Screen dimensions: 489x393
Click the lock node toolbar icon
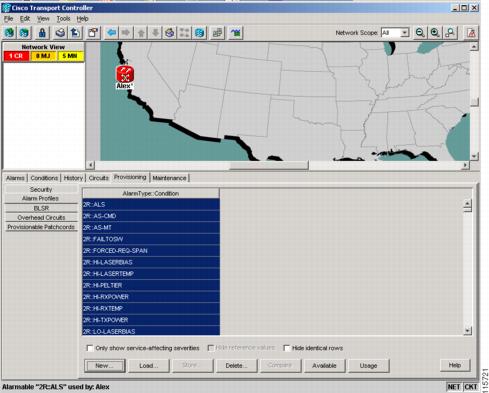pyautogui.click(x=42, y=33)
